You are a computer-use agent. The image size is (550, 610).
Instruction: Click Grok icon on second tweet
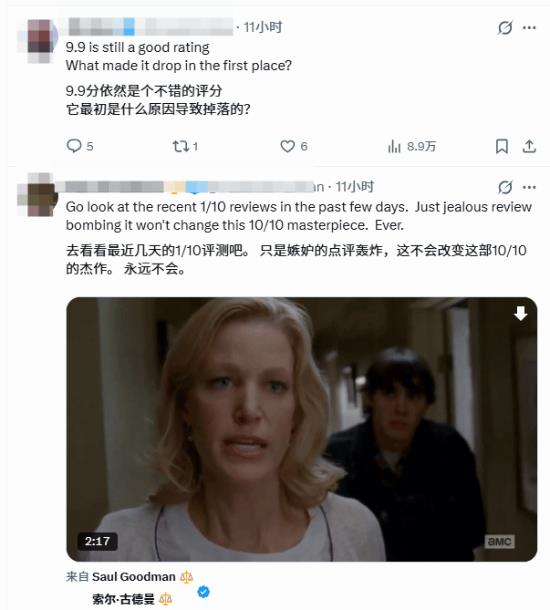pos(505,187)
